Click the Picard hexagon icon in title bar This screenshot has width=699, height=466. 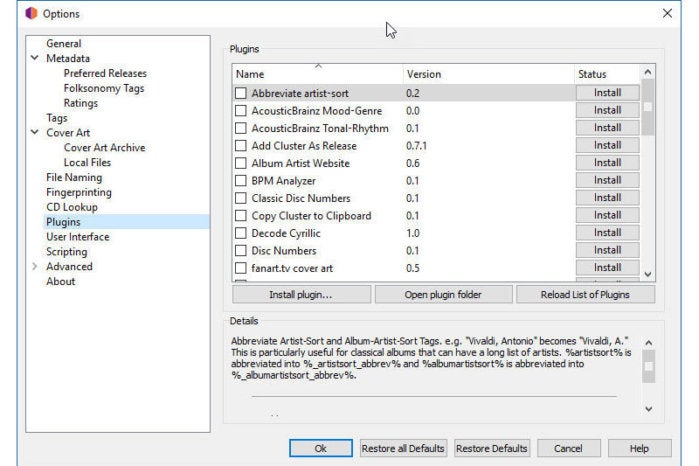click(x=31, y=13)
